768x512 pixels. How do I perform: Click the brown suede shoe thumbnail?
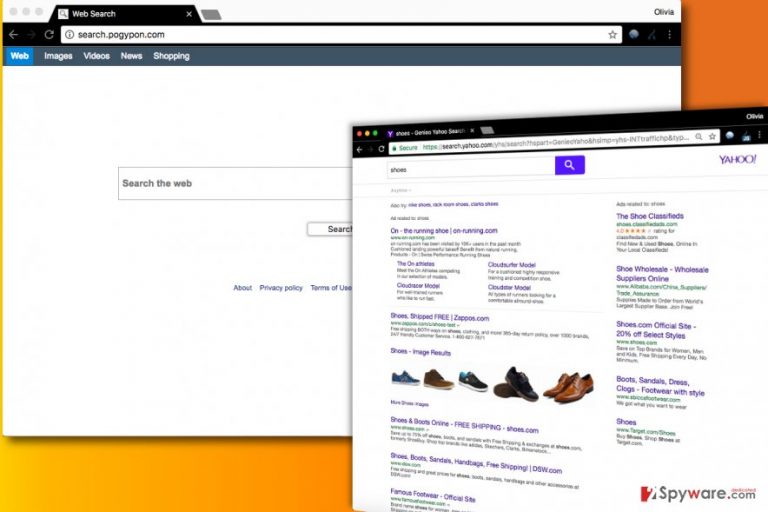(x=438, y=379)
